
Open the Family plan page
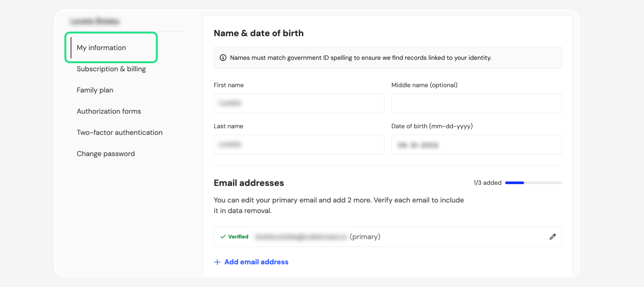(95, 90)
